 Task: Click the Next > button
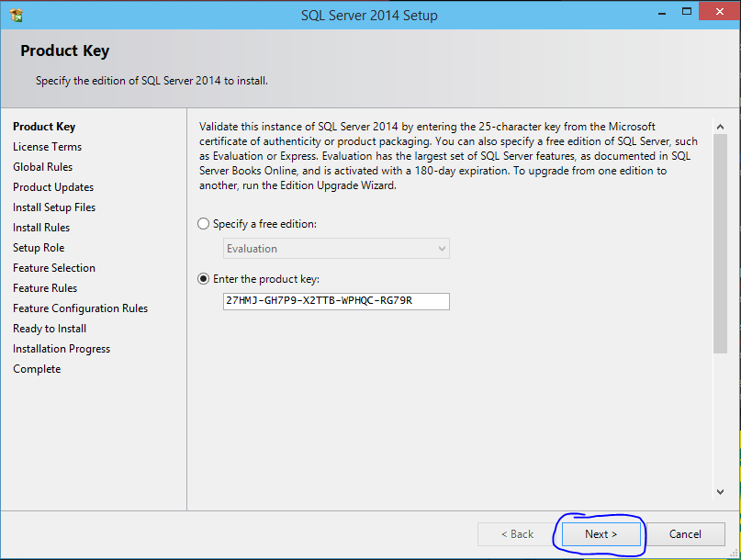(601, 534)
